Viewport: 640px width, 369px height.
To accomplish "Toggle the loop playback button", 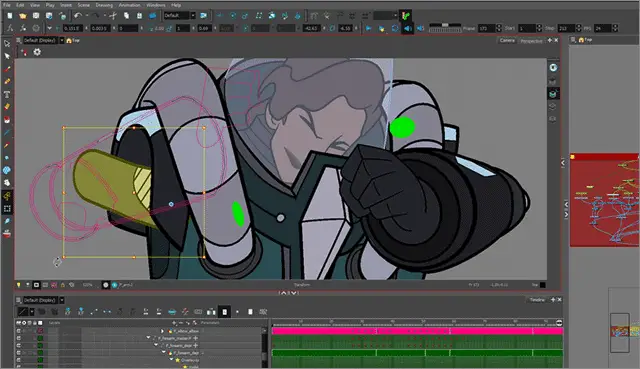I will point(395,28).
